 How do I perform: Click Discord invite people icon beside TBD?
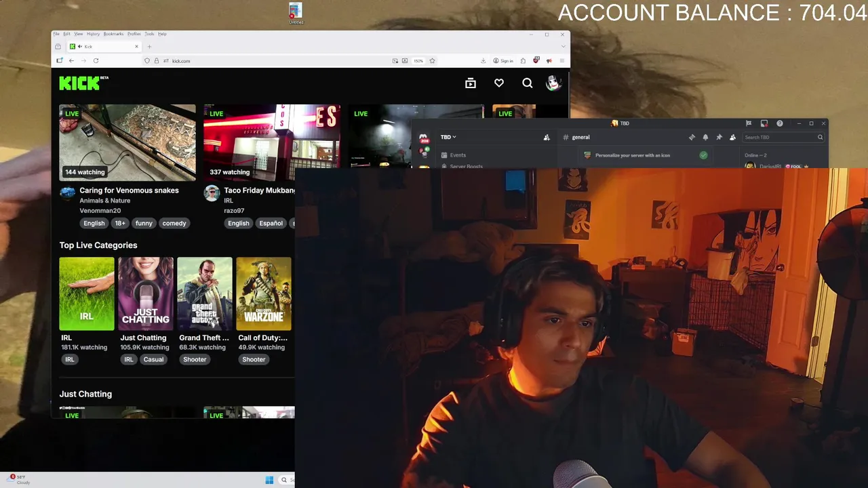pos(547,138)
